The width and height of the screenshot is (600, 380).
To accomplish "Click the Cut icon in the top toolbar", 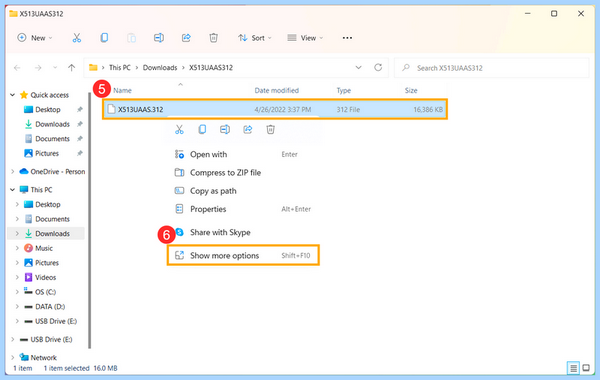I will [x=77, y=38].
